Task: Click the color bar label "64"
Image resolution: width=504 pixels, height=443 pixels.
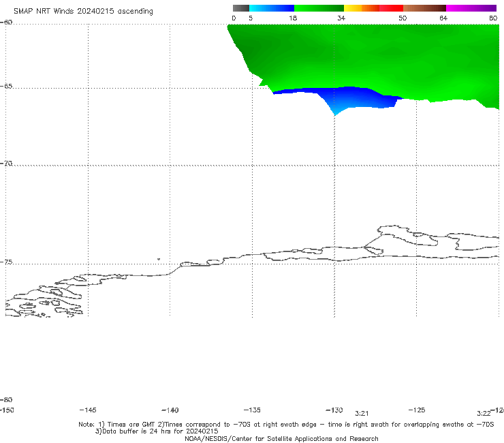Action: (443, 18)
